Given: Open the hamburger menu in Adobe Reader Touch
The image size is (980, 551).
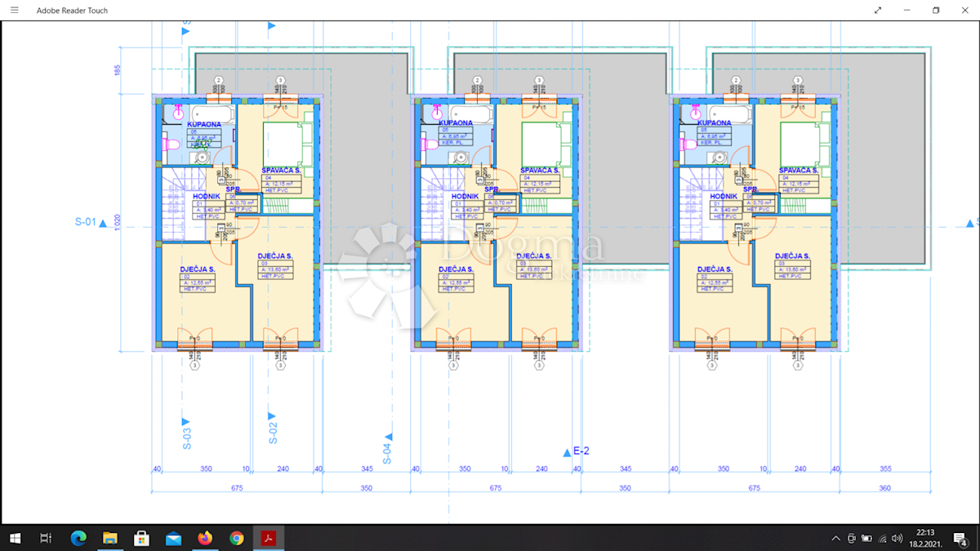Looking at the screenshot, I should coord(14,10).
